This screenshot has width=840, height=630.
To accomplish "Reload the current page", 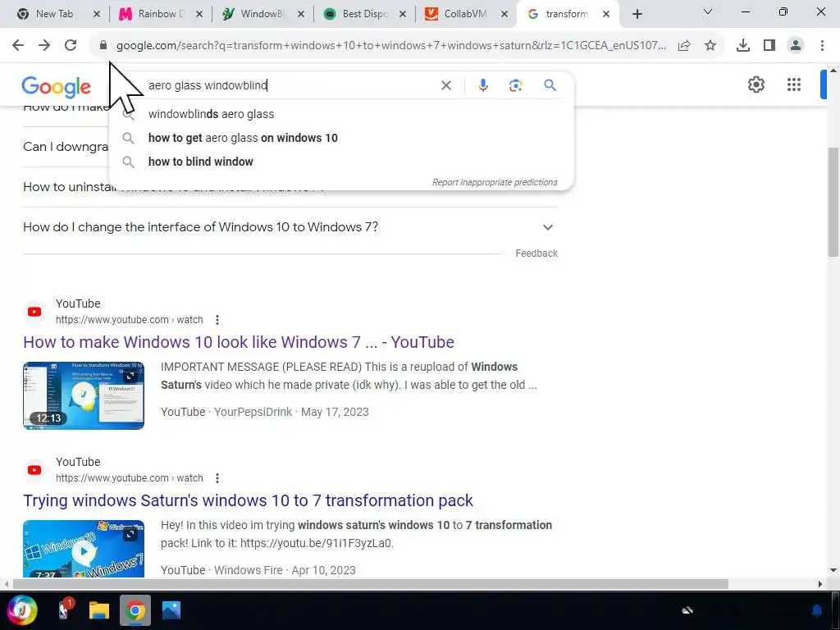I will (71, 46).
